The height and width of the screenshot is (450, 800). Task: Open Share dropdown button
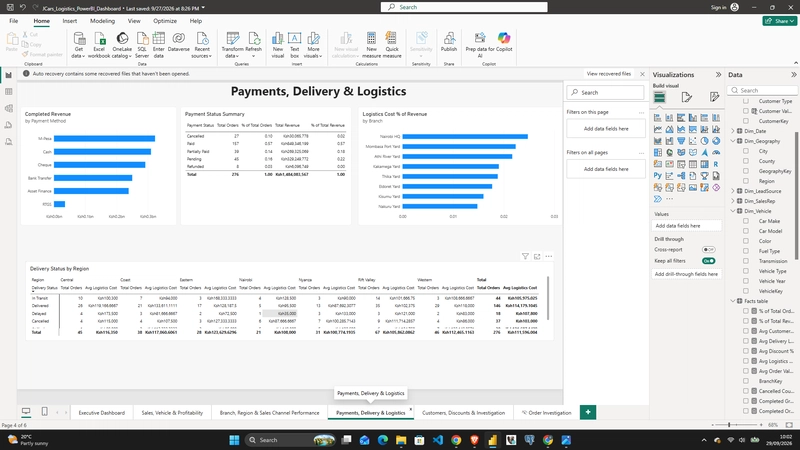(780, 21)
